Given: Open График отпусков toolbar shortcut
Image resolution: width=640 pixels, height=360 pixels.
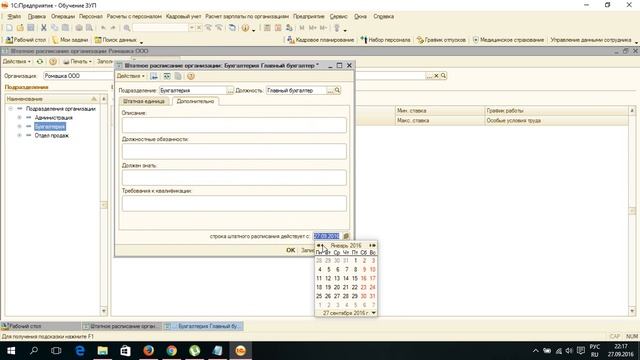Looking at the screenshot, I should [441, 40].
